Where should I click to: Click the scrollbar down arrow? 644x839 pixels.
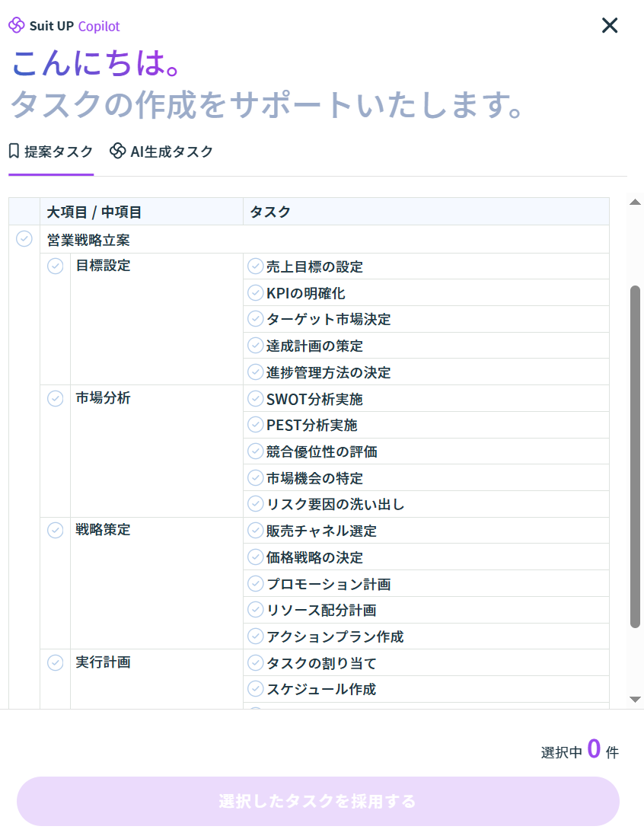[x=635, y=699]
